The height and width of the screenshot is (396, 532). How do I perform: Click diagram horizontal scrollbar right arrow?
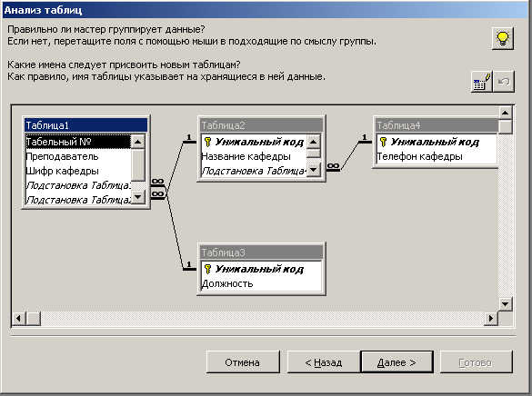[x=490, y=319]
